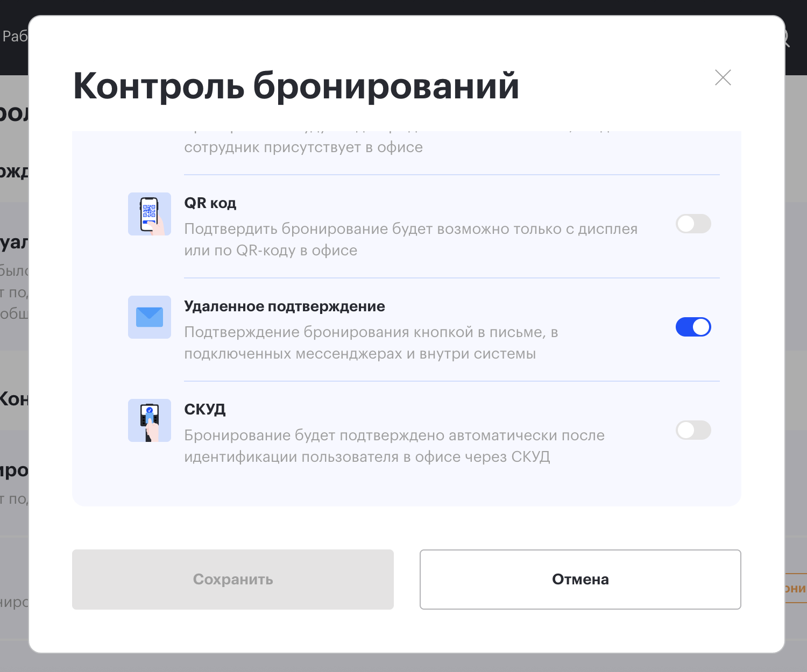The height and width of the screenshot is (672, 807).
Task: Turn on the СКУД switch
Action: (693, 430)
